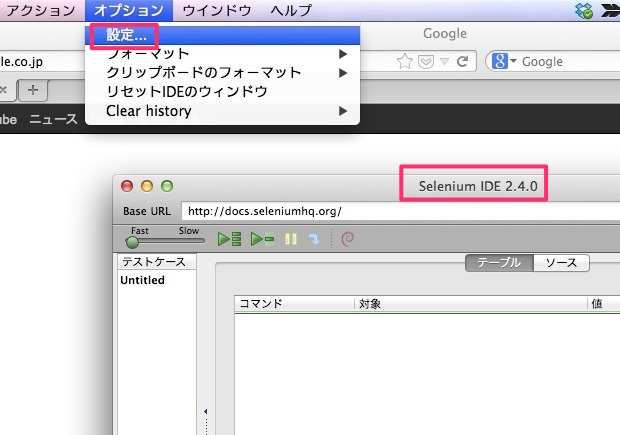Play the current test case
This screenshot has height=435, width=620.
pos(263,239)
